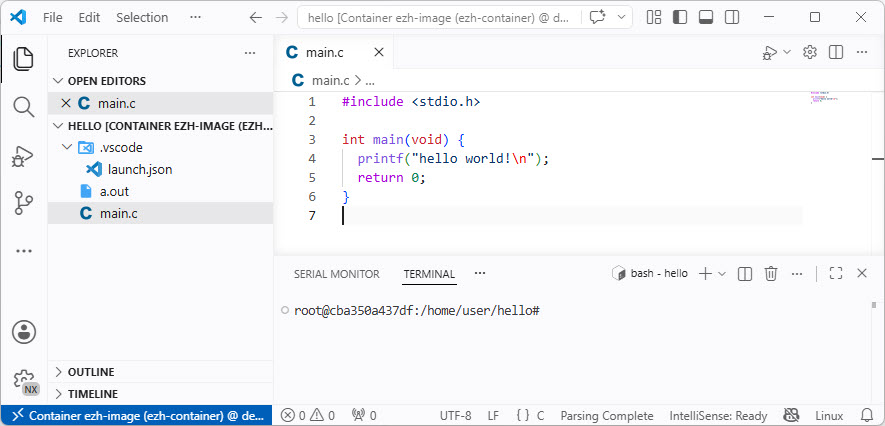The image size is (885, 426).
Task: Close the terminal panel
Action: (x=862, y=274)
